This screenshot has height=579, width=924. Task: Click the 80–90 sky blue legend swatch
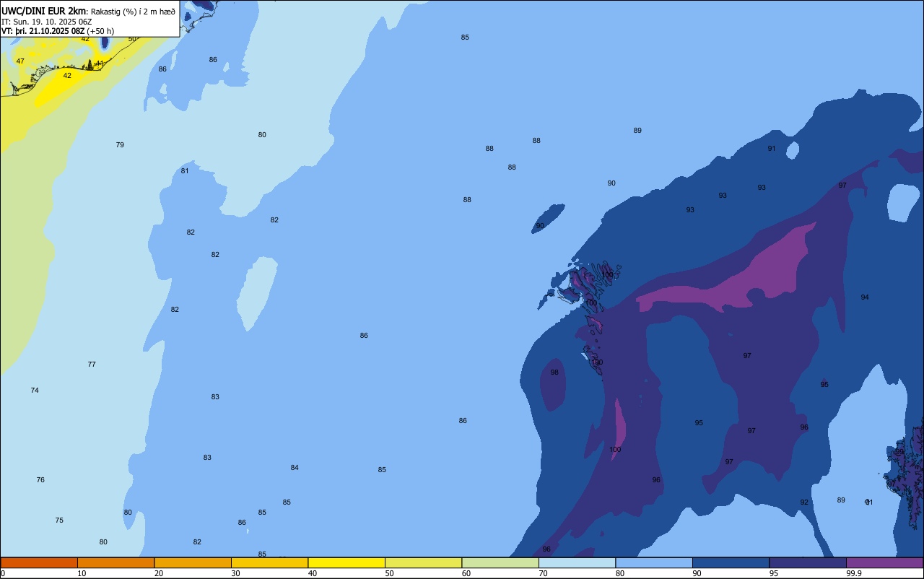pos(654,562)
